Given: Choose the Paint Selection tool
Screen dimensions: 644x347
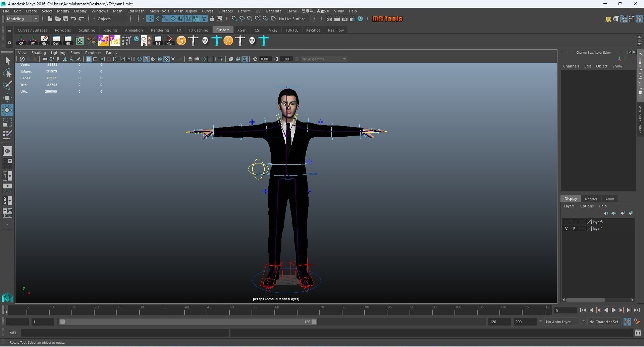Looking at the screenshot, I should point(7,85).
